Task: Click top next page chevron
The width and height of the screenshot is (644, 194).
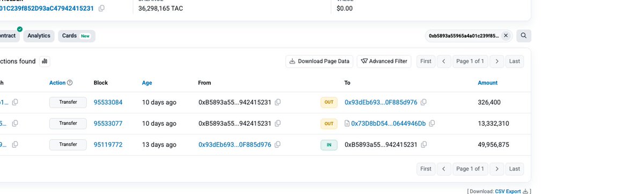Action: click(x=497, y=61)
